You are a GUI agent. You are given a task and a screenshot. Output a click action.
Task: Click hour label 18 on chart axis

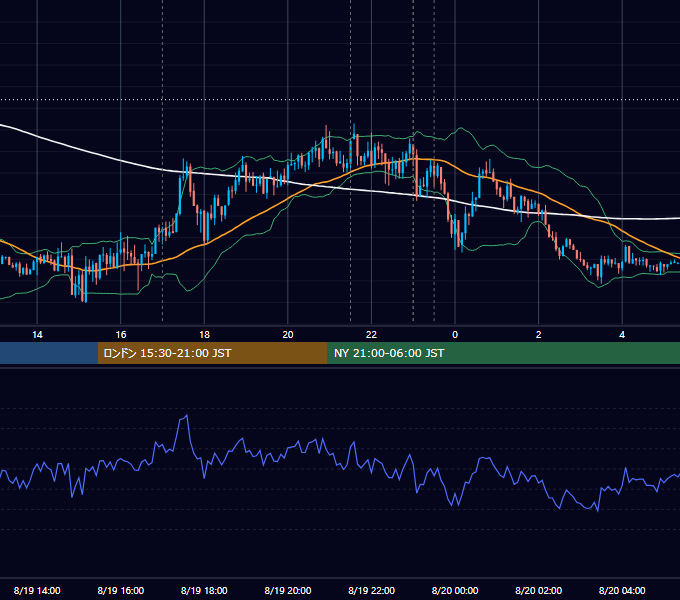pos(204,335)
